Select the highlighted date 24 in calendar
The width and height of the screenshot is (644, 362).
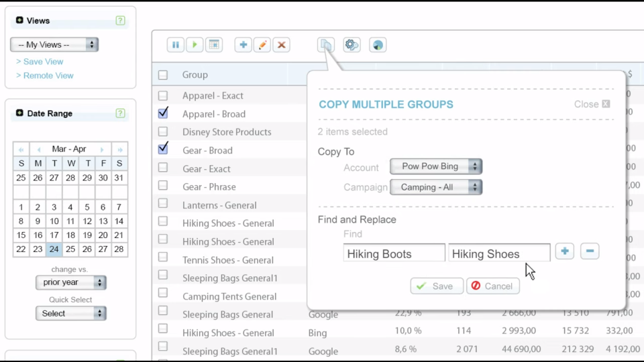54,249
